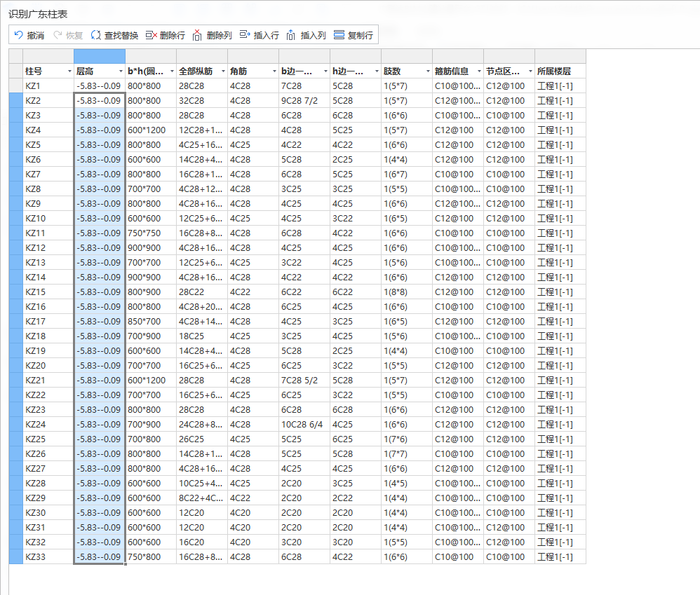Click the highlighted column selector above 层高
This screenshot has width=700, height=595.
point(99,56)
